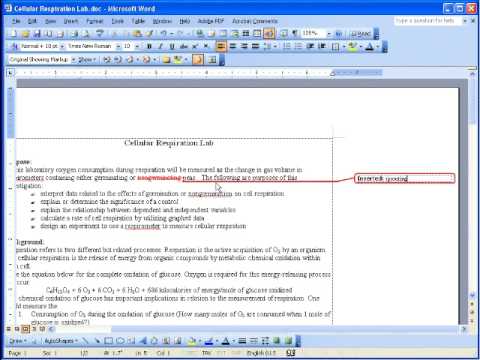
Task: Click the Paste clipboard icon
Action: pos(137,33)
